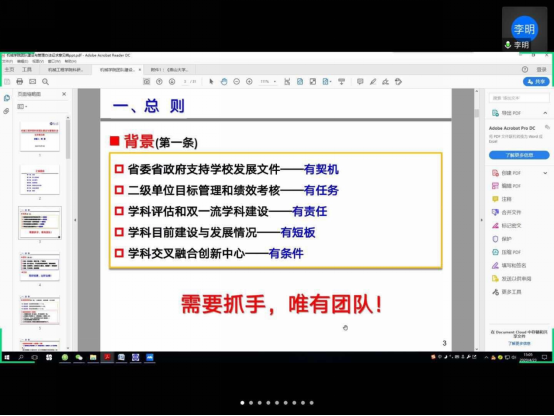Click the zoom in plus icon
Image resolution: width=554 pixels, height=416 pixels.
pyautogui.click(x=249, y=82)
